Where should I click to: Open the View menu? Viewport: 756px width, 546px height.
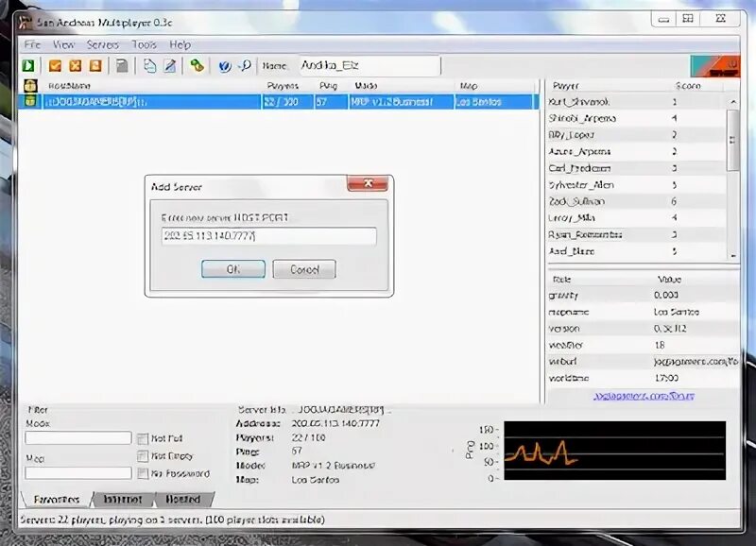pos(63,44)
